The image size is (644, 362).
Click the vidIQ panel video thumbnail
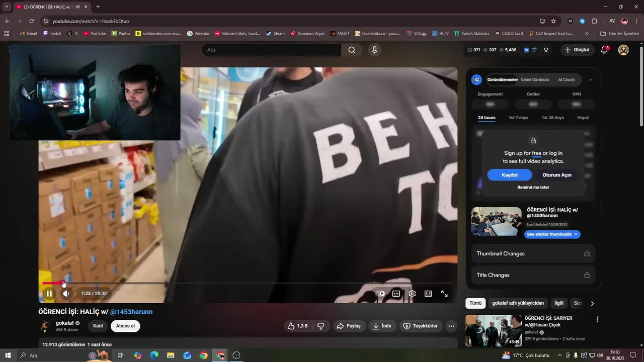[x=497, y=221]
